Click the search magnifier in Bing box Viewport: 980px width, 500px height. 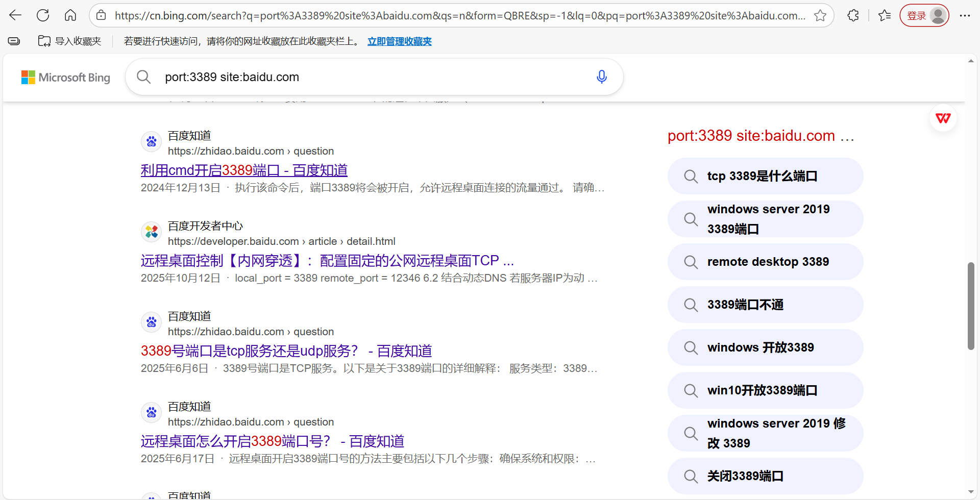pyautogui.click(x=144, y=77)
